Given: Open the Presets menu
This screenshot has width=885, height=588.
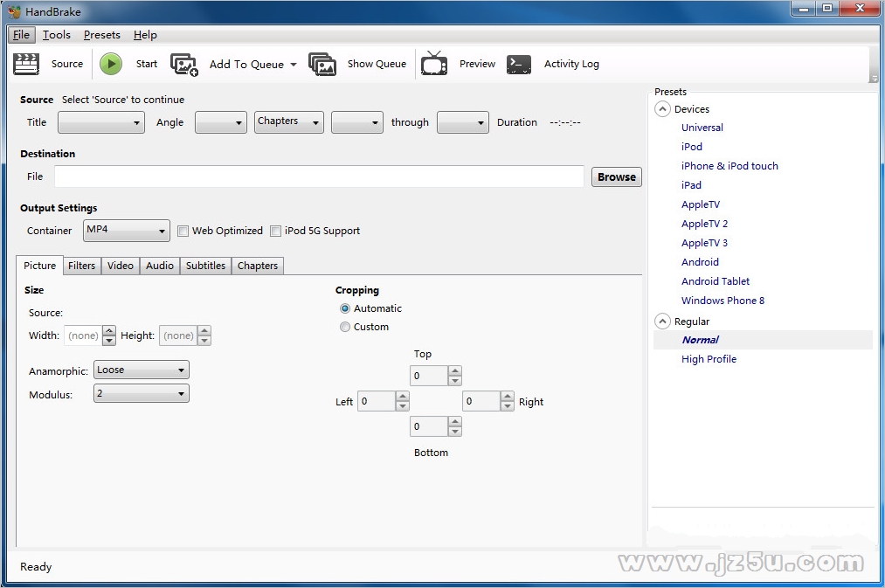Looking at the screenshot, I should pos(101,35).
